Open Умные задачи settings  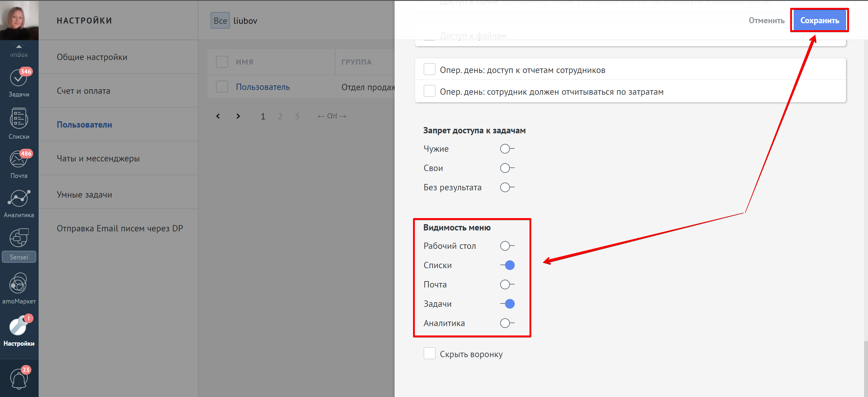point(118,195)
